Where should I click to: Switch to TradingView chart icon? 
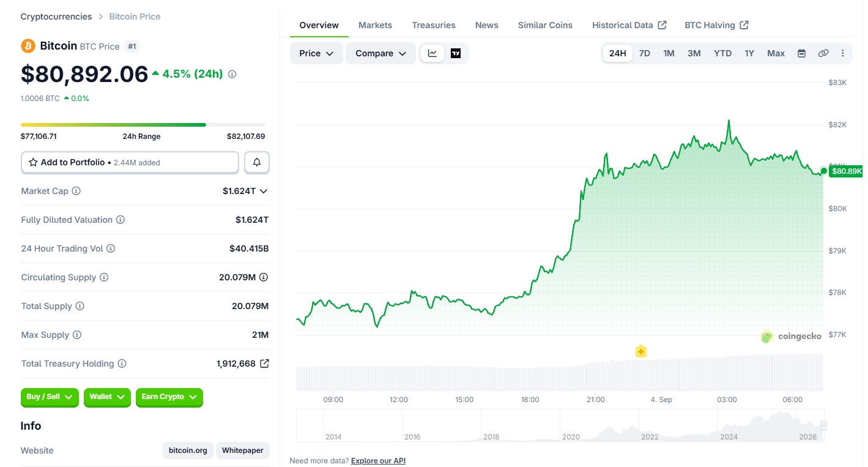(456, 53)
